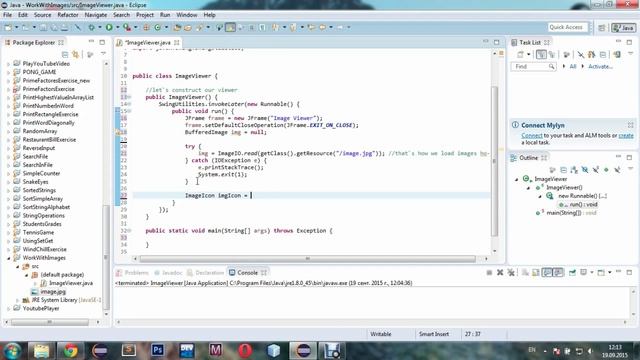The width and height of the screenshot is (640, 360).
Task: Click Activate... link in Task List
Action: (x=600, y=67)
